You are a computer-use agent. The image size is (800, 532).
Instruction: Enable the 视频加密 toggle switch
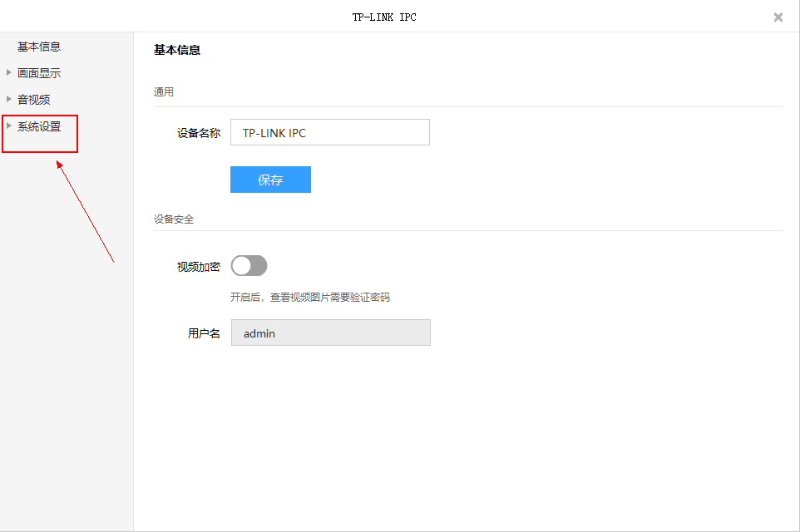pos(249,266)
